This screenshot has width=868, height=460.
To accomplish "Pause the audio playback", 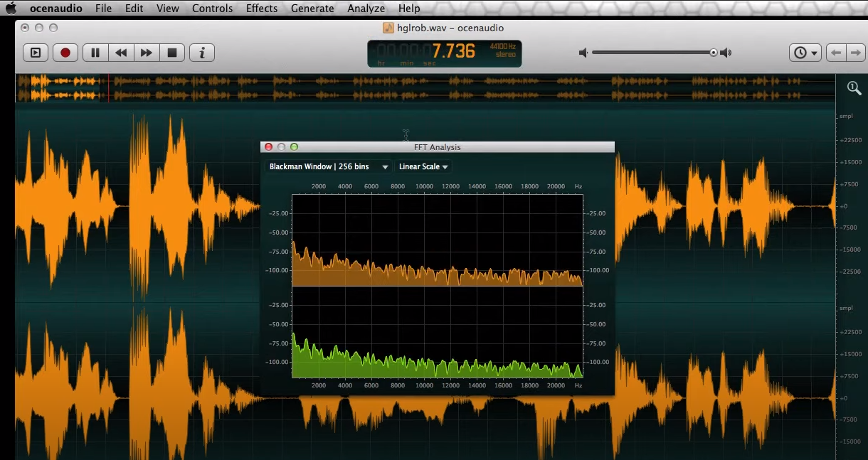I will tap(95, 52).
